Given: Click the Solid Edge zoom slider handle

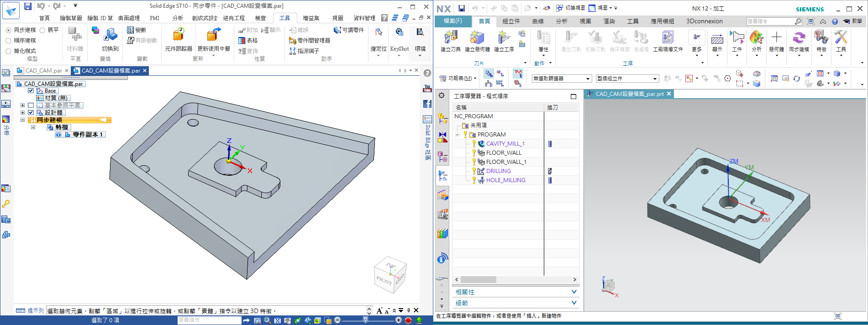Looking at the screenshot, I should [x=365, y=320].
